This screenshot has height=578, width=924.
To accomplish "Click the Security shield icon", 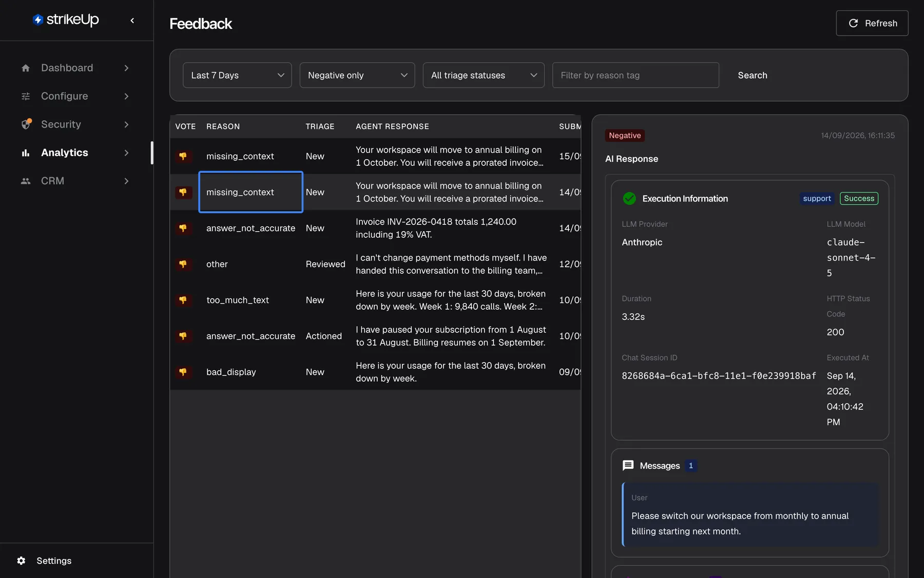I will click(26, 124).
